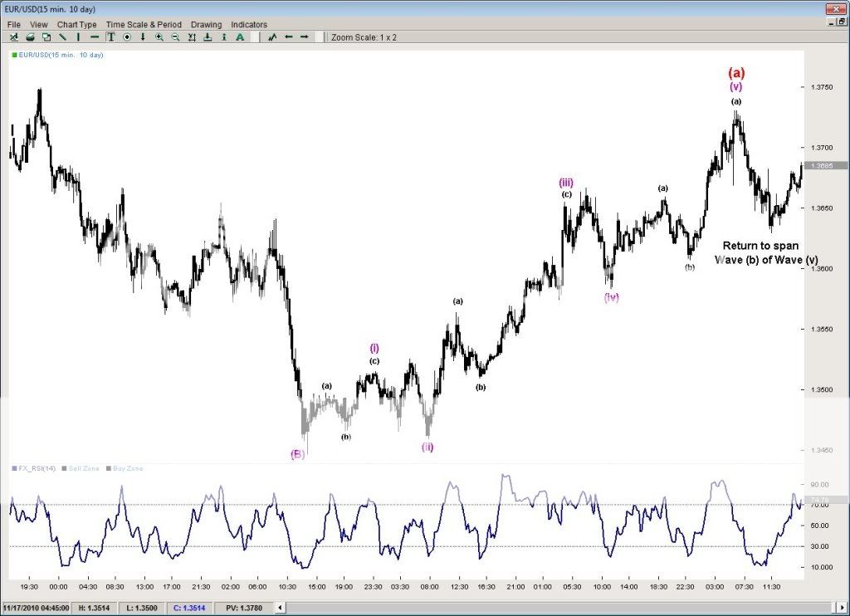Click the left arrow toolbar button
850x616 pixels.
pos(288,37)
